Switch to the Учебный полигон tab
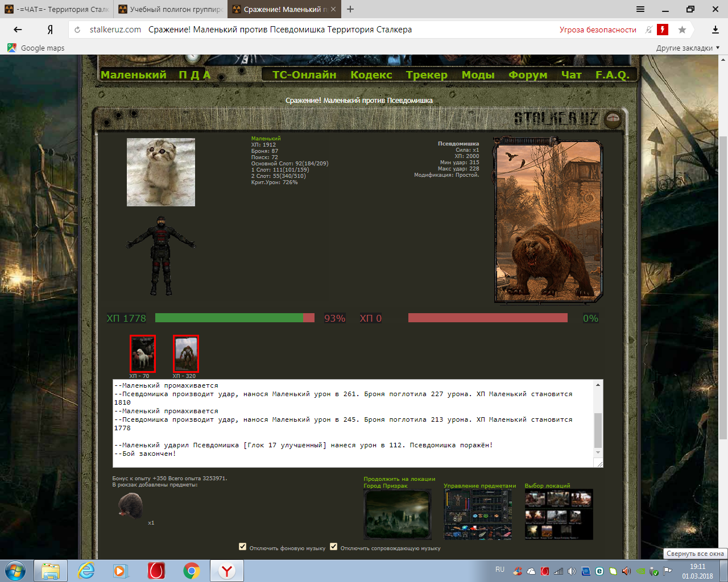The width and height of the screenshot is (728, 582). [170, 9]
